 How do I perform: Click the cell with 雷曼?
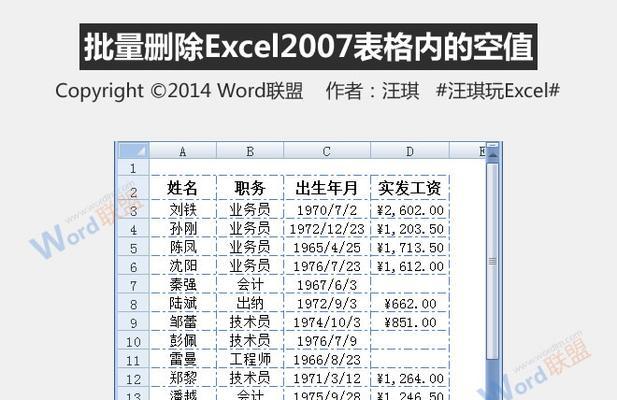[183, 359]
